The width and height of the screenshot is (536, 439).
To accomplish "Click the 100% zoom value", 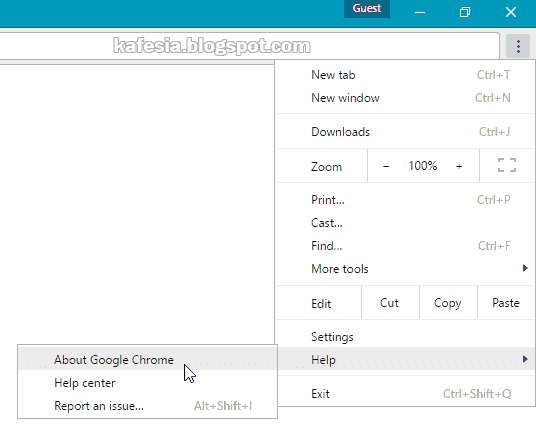I will [x=423, y=166].
